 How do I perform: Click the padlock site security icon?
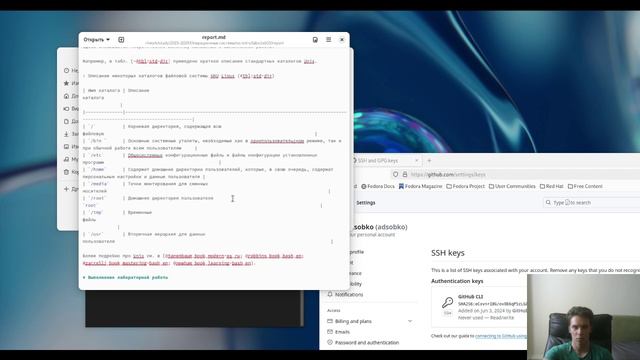pyautogui.click(x=405, y=174)
